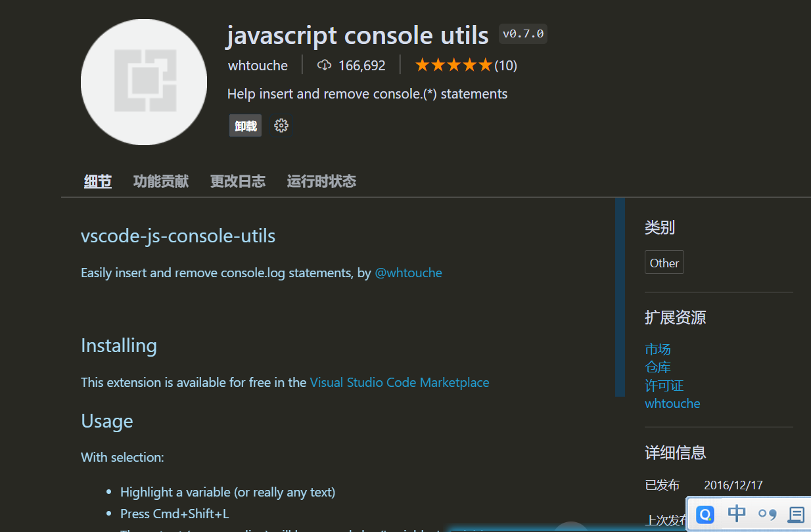Toggle the 中 Chinese/English input mode
Viewport: 811px width, 532px height.
pyautogui.click(x=737, y=514)
